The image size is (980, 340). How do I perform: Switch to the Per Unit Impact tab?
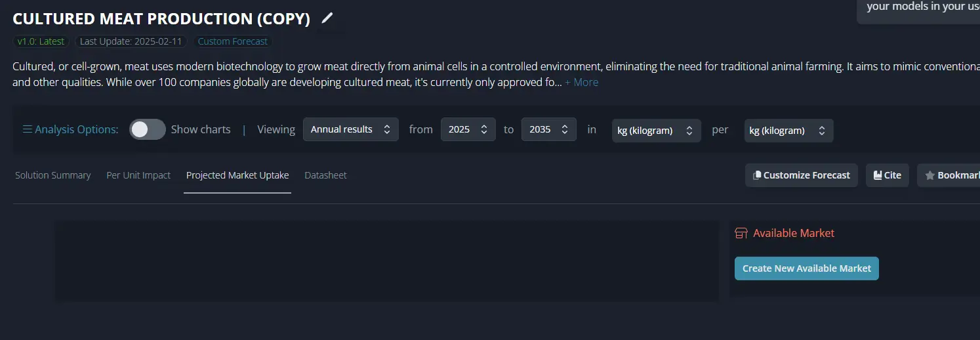[x=138, y=175]
